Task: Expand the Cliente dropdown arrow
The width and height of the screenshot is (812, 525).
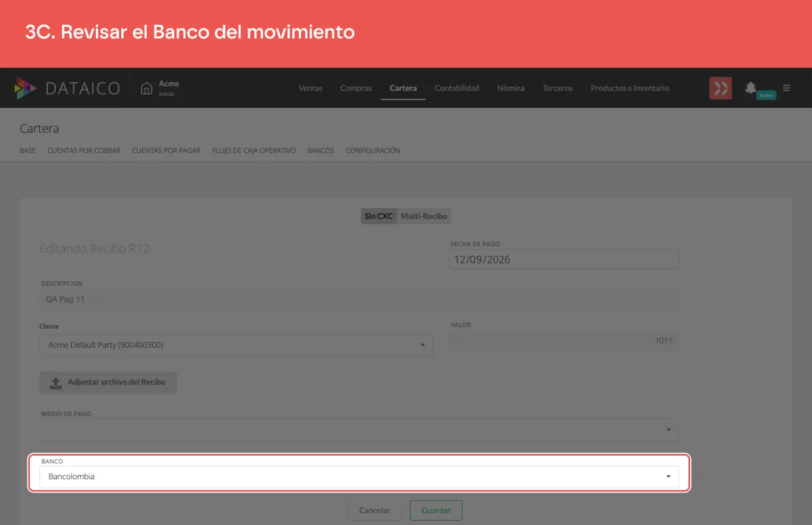Action: (423, 345)
